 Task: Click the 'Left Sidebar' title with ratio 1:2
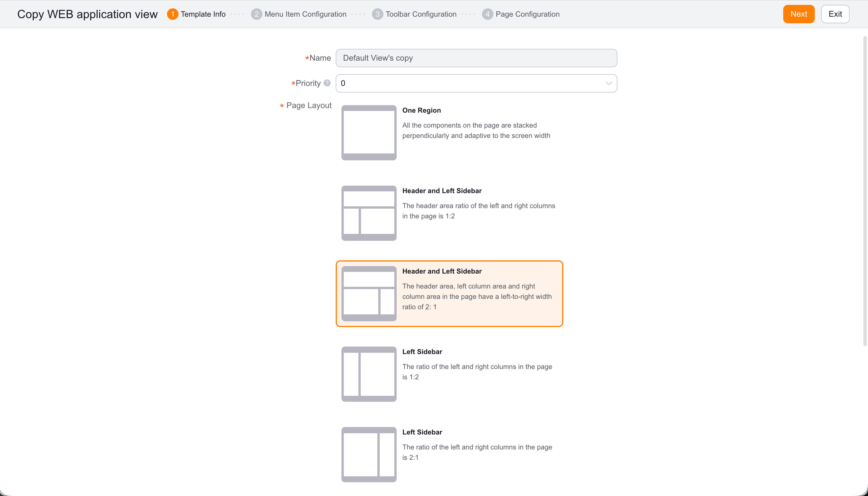pyautogui.click(x=422, y=351)
